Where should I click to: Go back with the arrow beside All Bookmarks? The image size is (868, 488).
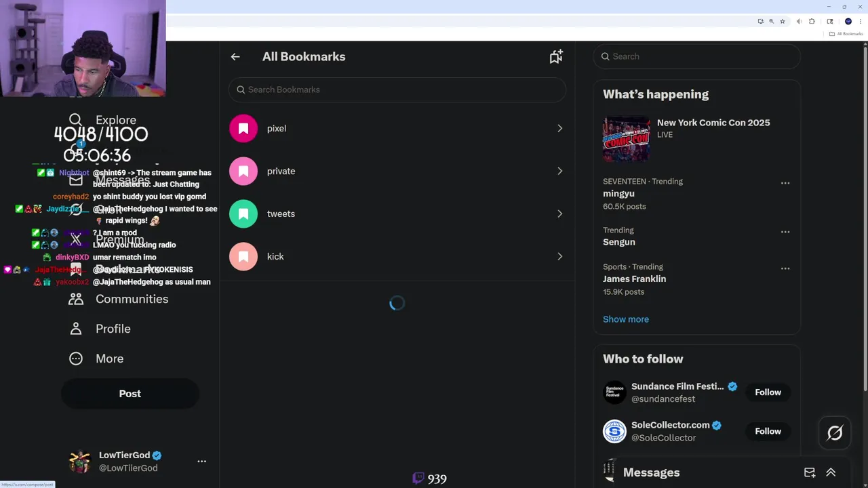click(235, 57)
